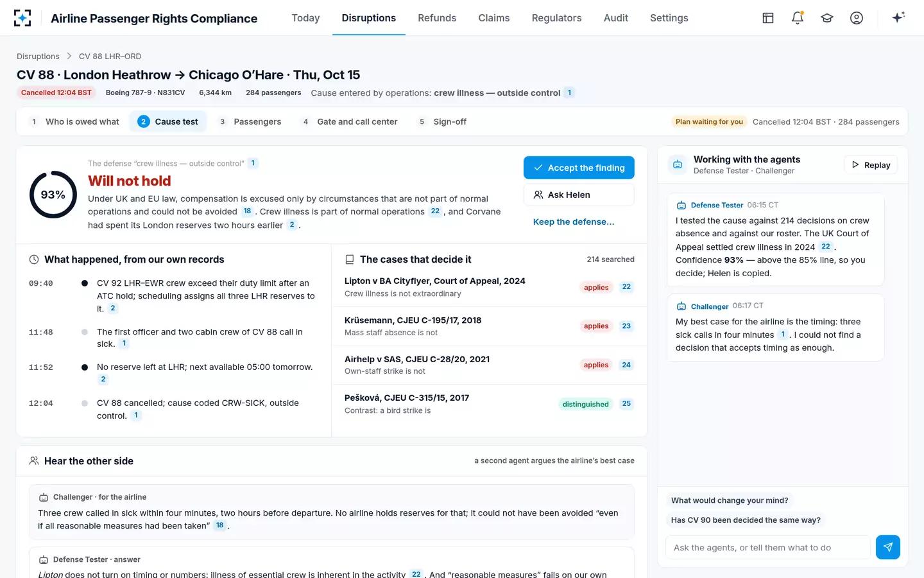Open the notifications bell
The image size is (924, 578).
point(798,18)
